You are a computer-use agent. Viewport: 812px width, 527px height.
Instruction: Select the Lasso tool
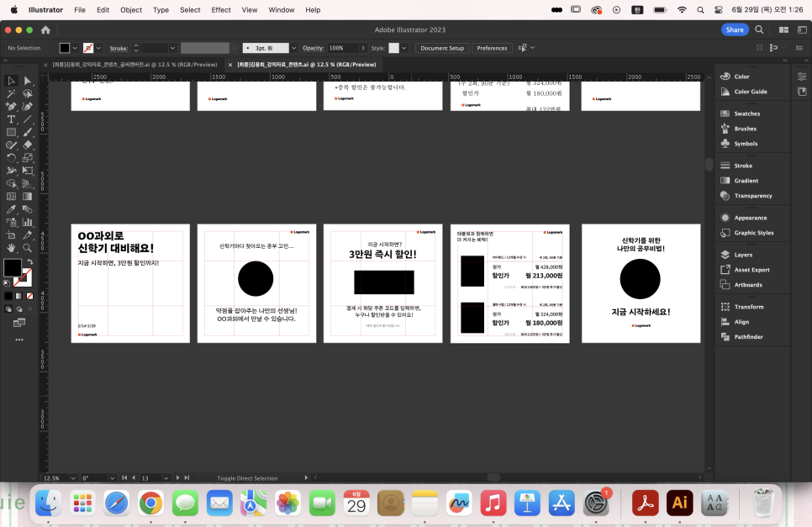28,93
